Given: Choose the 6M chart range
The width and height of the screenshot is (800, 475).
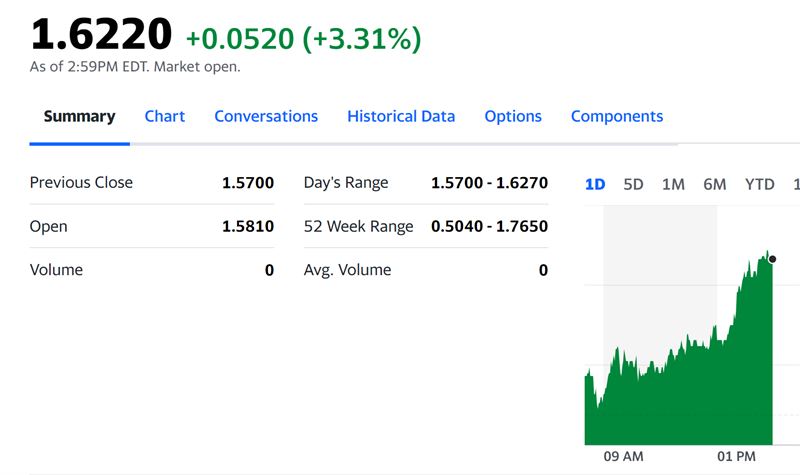Looking at the screenshot, I should [x=714, y=184].
